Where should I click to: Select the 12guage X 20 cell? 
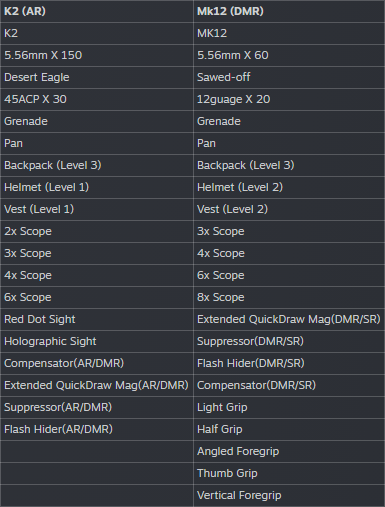(x=289, y=99)
